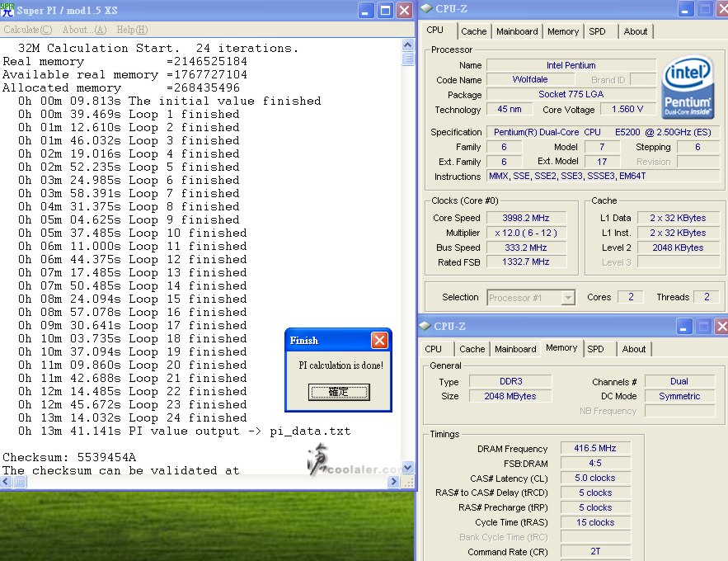The width and height of the screenshot is (728, 561).
Task: Click the Super PI vertical scrollbar up arrow
Action: pos(407,45)
